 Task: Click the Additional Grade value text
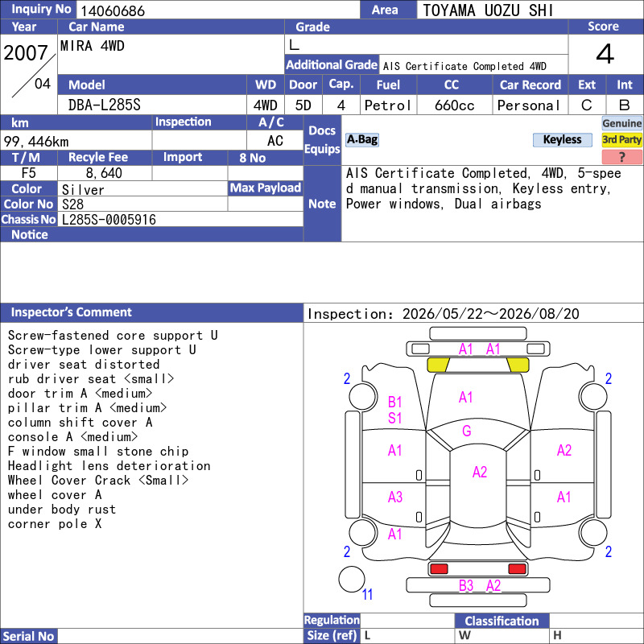(x=464, y=66)
